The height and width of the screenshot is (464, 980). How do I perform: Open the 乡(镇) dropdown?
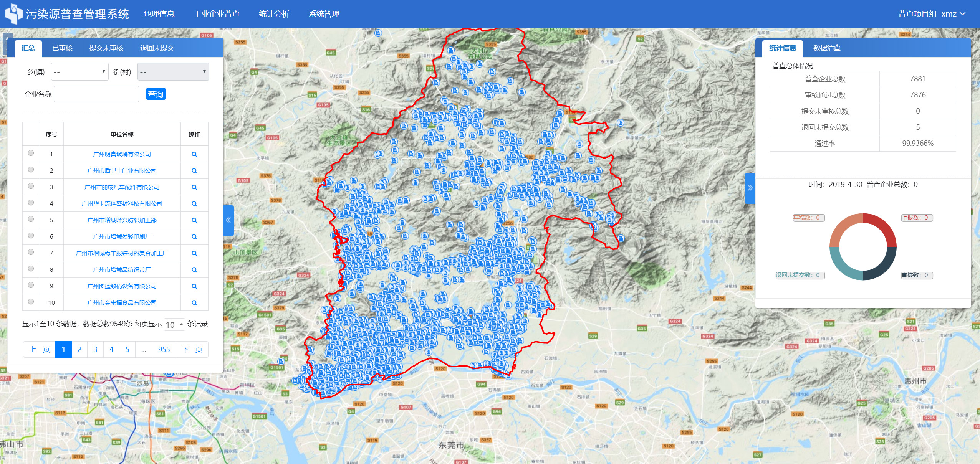pos(79,72)
